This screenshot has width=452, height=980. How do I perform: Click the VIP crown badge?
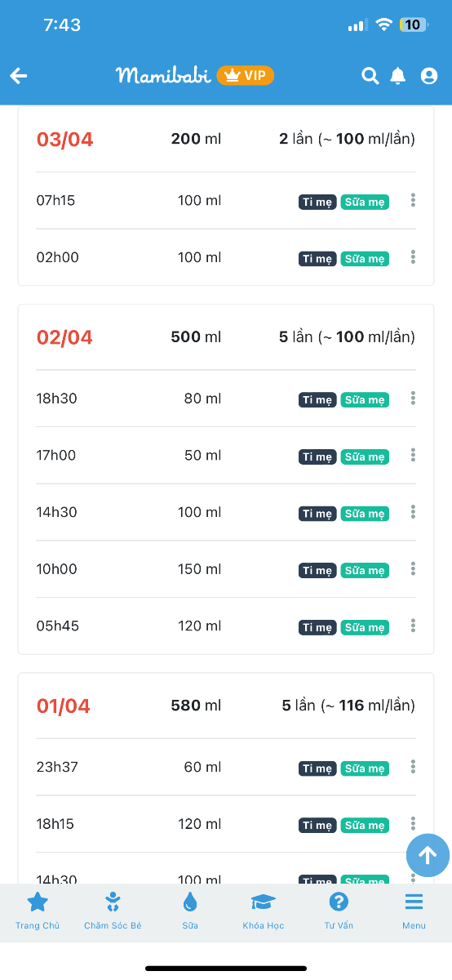point(246,75)
